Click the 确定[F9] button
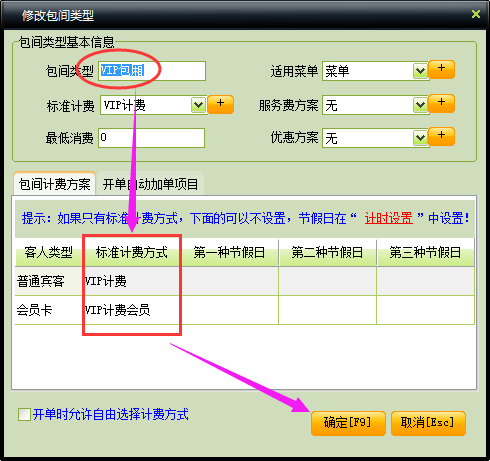The width and height of the screenshot is (490, 461). pyautogui.click(x=348, y=423)
